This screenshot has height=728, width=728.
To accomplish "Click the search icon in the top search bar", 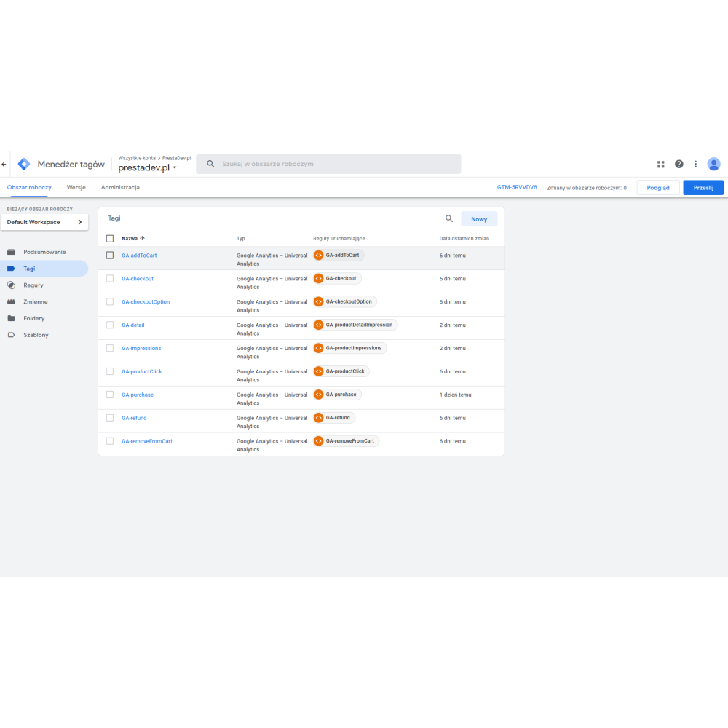I will pos(210,164).
